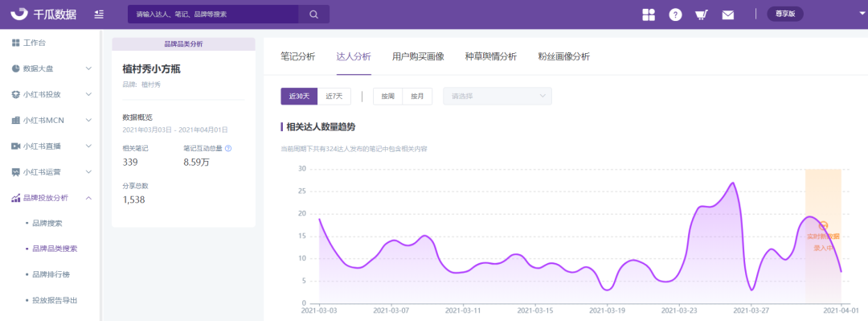The height and width of the screenshot is (321, 868).
Task: Expand the 小红书直播 menu chevron
Action: coord(88,146)
